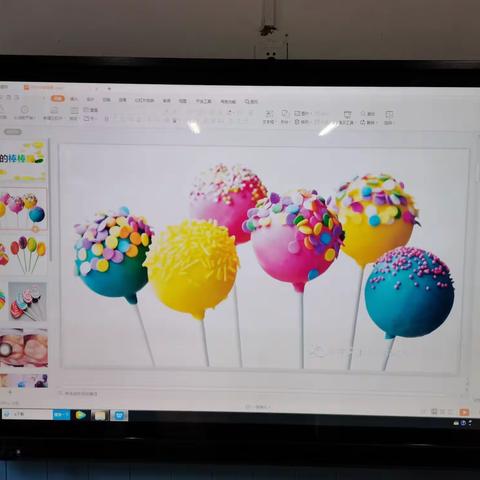The height and width of the screenshot is (480, 480).
Task: Click the add slide plus below thumbnails
Action: pyautogui.click(x=10, y=392)
